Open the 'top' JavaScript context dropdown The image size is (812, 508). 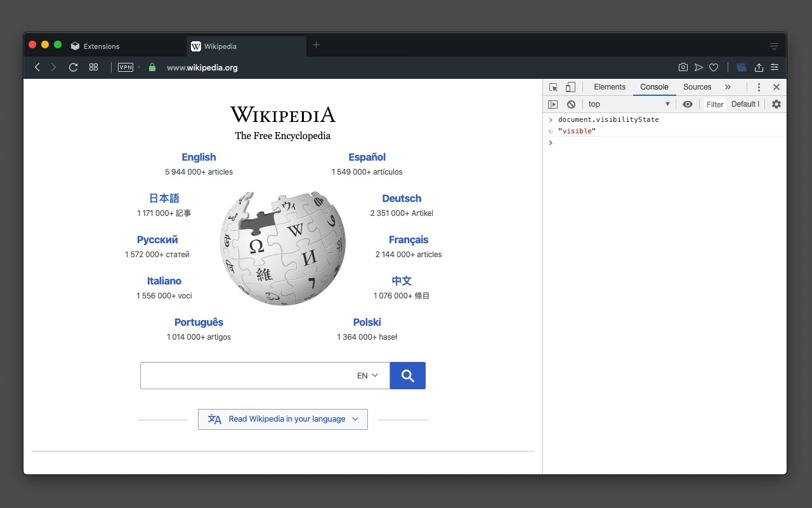click(629, 104)
